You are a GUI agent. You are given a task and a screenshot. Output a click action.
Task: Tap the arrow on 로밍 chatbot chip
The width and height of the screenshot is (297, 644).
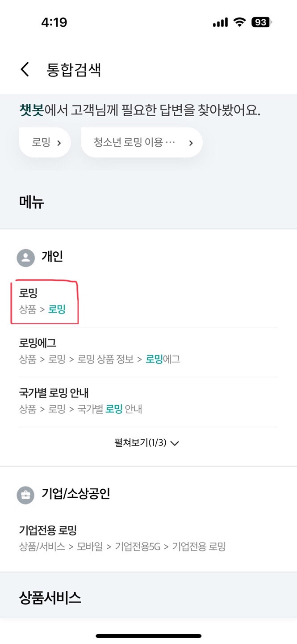[x=59, y=143]
